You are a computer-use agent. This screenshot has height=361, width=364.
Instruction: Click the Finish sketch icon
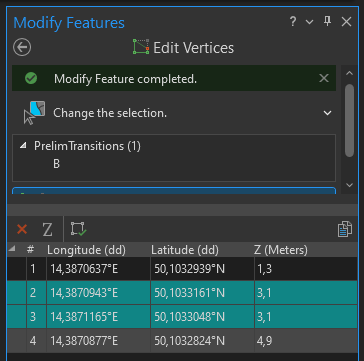tap(78, 229)
